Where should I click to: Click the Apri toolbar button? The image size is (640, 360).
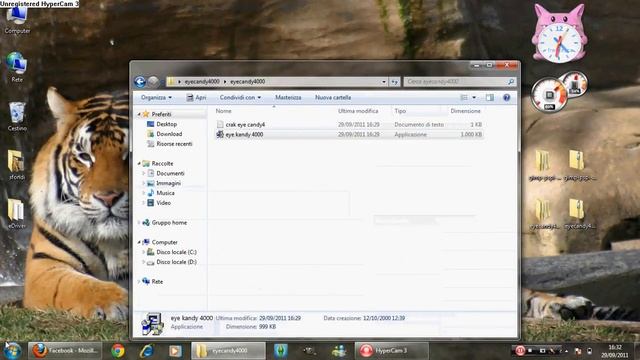pyautogui.click(x=196, y=98)
